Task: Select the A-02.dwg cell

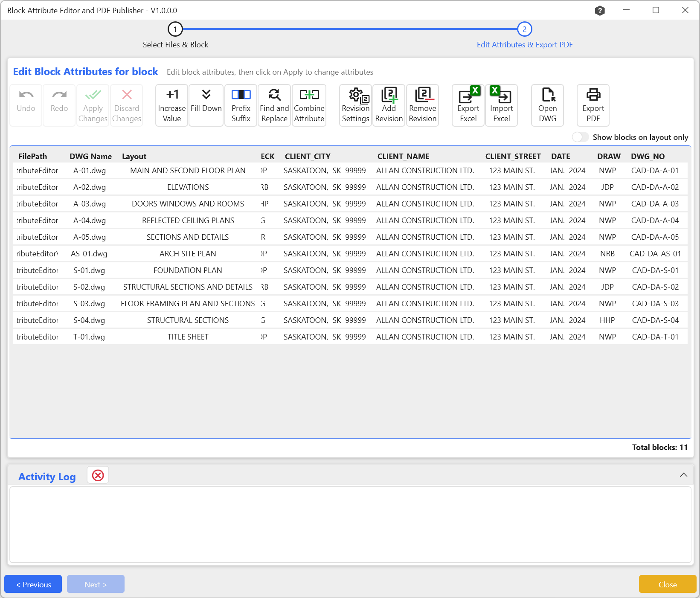Action: point(90,187)
